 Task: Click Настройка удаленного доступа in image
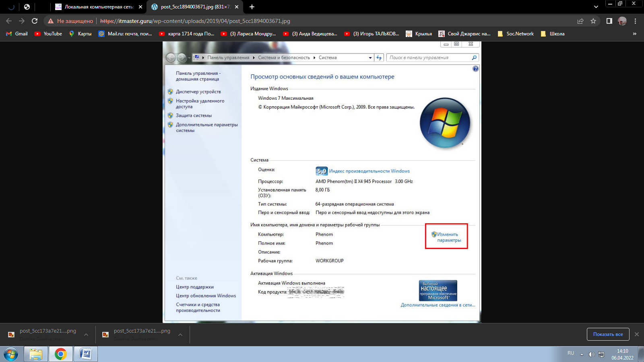(x=200, y=104)
